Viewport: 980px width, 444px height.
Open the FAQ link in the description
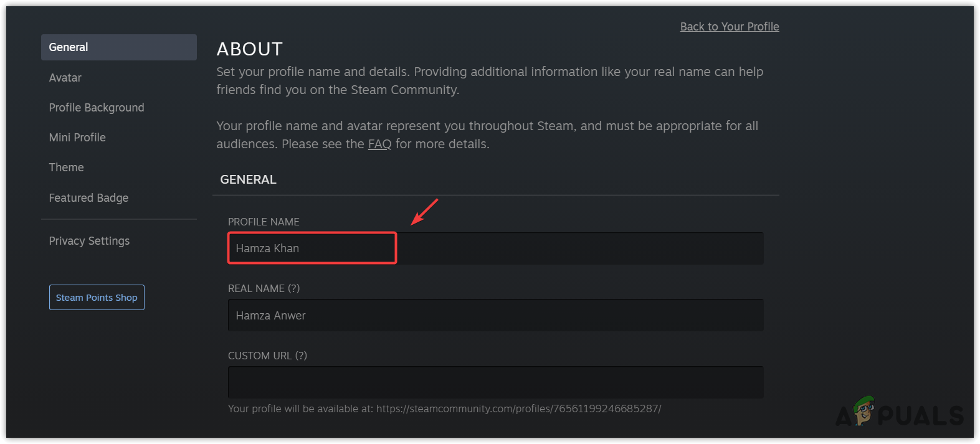[x=379, y=144]
